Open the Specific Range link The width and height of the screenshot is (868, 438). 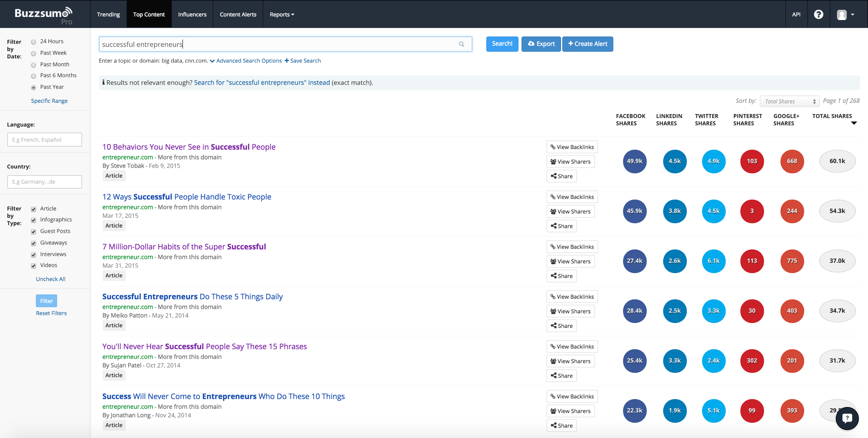[49, 101]
